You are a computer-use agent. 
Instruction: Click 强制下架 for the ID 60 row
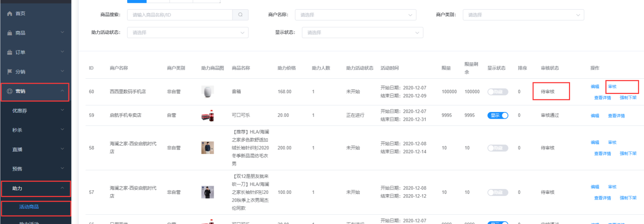coord(628,98)
